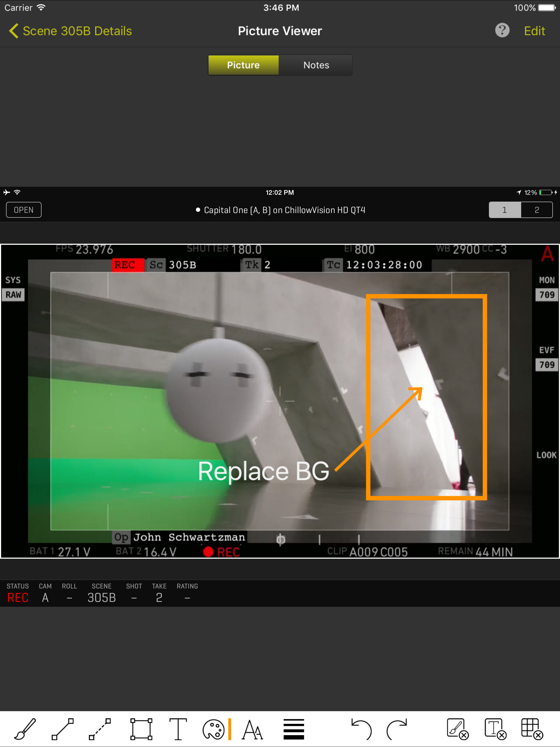The height and width of the screenshot is (747, 560).
Task: Open the color palette picker
Action: point(214,729)
